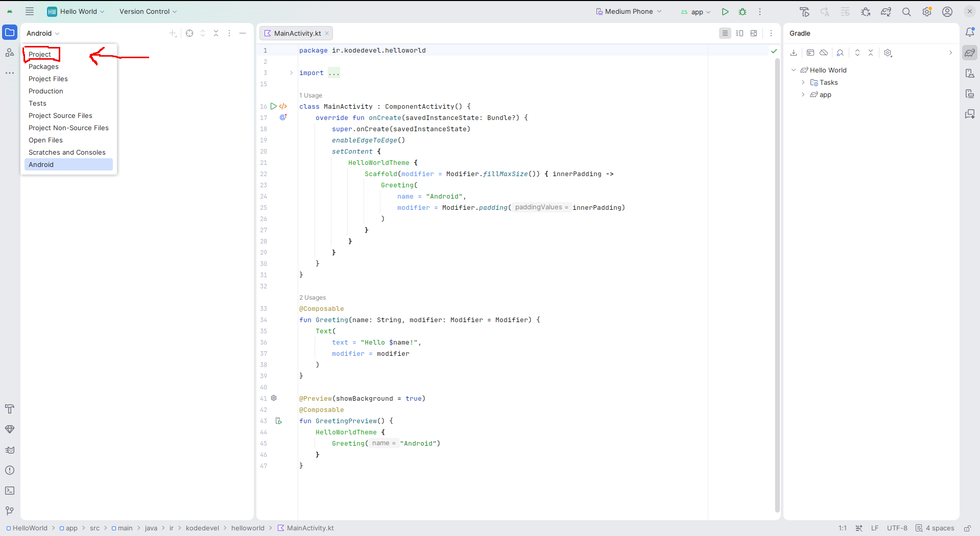Click the LF line separator indicator
The width and height of the screenshot is (980, 536).
coord(875,528)
